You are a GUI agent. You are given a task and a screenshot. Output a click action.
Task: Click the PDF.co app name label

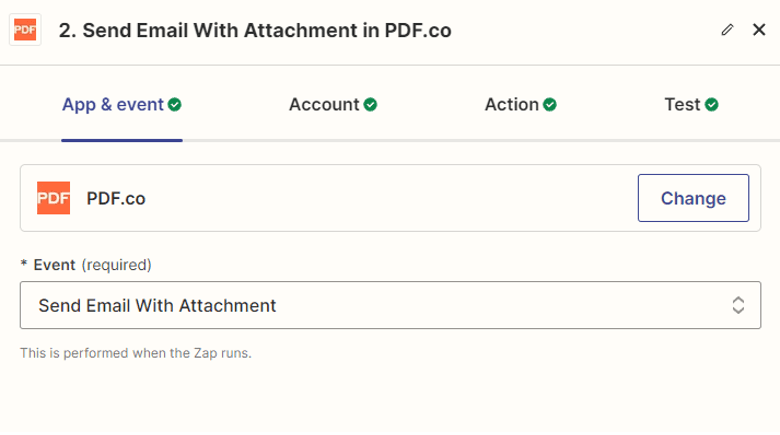[116, 198]
